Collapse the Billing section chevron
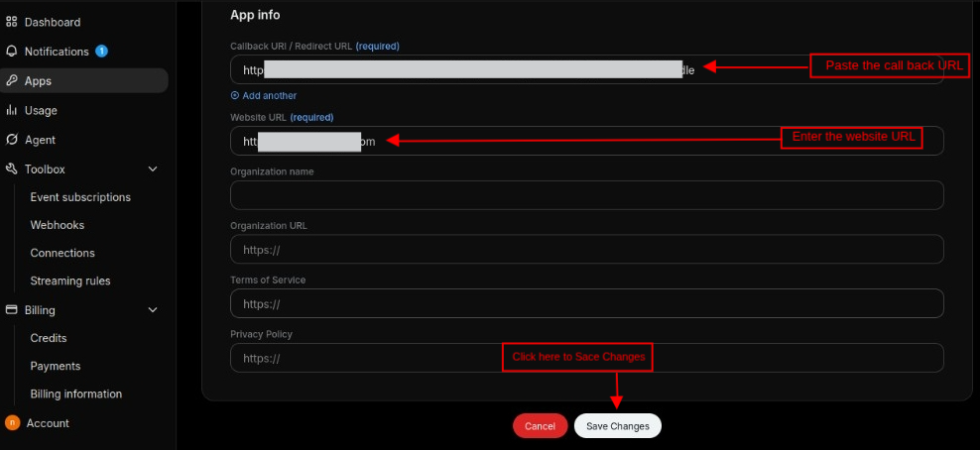980x450 pixels. [153, 309]
